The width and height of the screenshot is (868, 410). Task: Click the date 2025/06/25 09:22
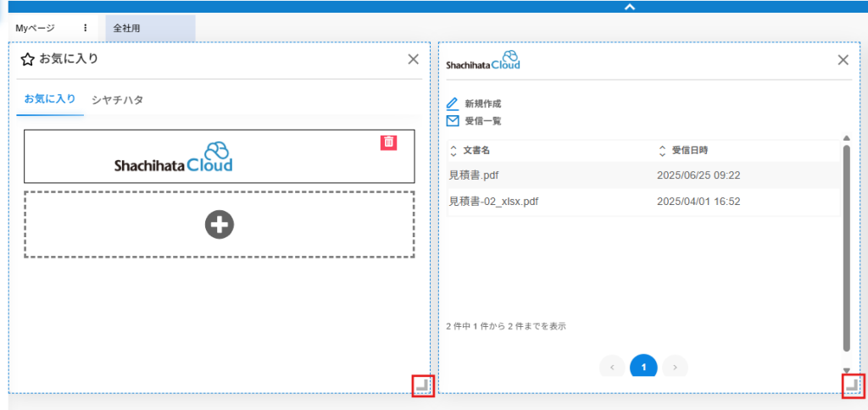click(x=698, y=175)
